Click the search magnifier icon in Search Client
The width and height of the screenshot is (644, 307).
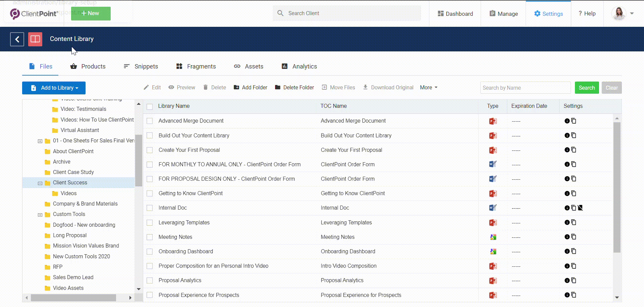click(x=280, y=13)
